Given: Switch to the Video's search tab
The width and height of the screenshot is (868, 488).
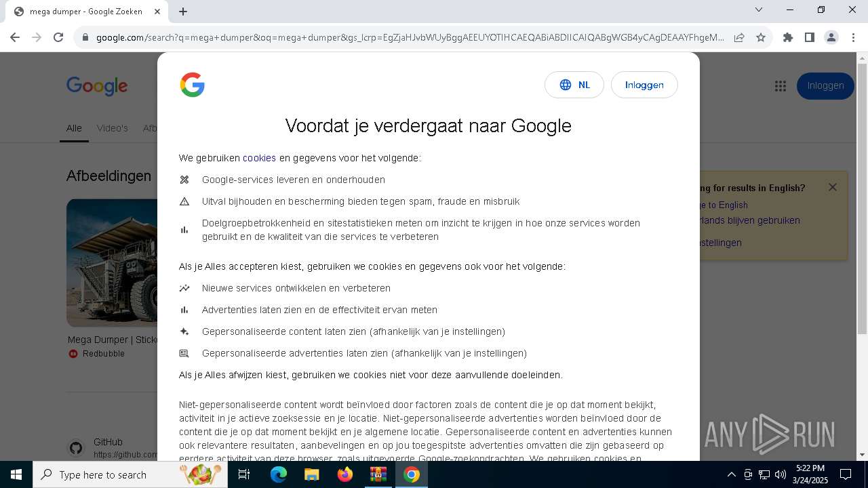Looking at the screenshot, I should [x=113, y=128].
